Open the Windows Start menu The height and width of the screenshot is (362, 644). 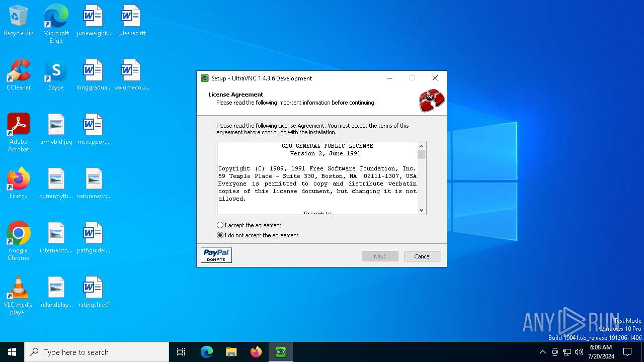pos(12,352)
